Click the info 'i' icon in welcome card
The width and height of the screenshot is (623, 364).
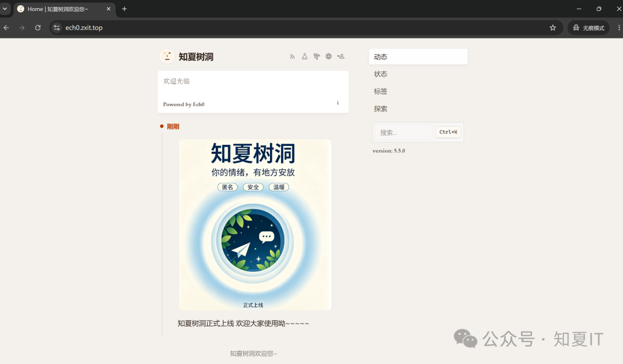click(337, 103)
